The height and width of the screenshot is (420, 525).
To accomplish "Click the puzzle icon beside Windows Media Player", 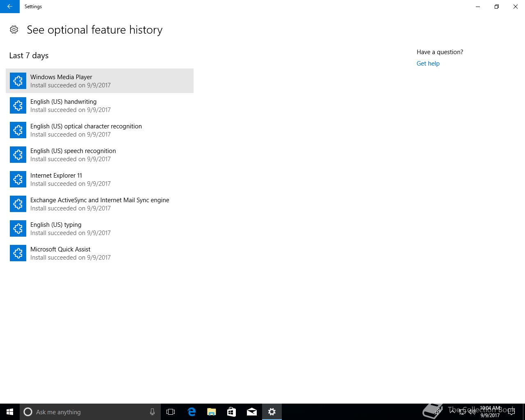I will pyautogui.click(x=18, y=81).
